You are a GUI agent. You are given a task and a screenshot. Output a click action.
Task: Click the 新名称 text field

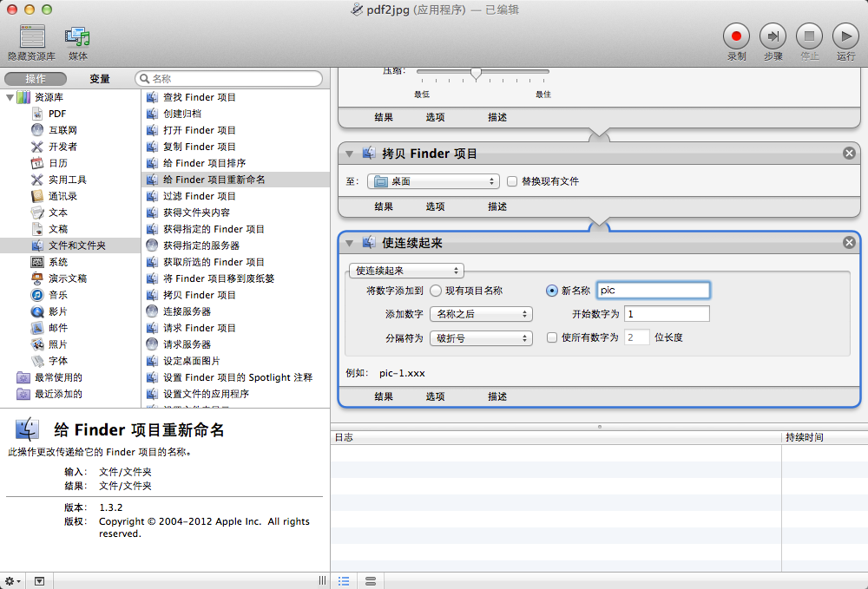click(x=653, y=291)
